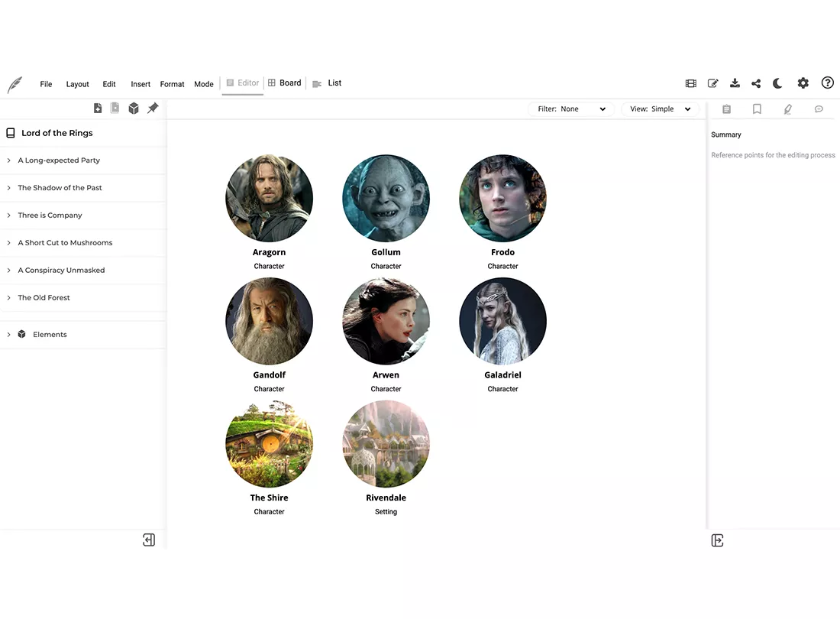Click the cube icon next to Elements
Screen dimensions: 840x619
(x=22, y=334)
